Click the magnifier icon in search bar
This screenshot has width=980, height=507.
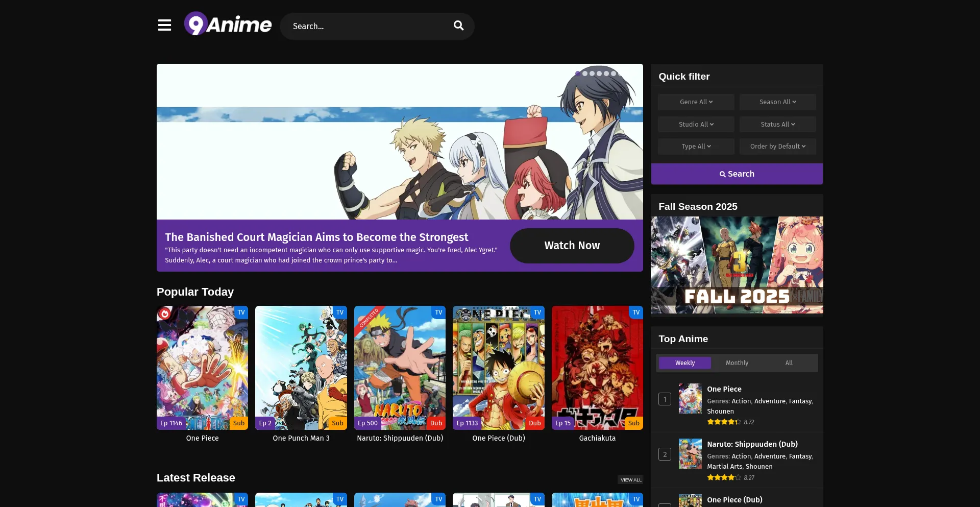[x=458, y=26]
